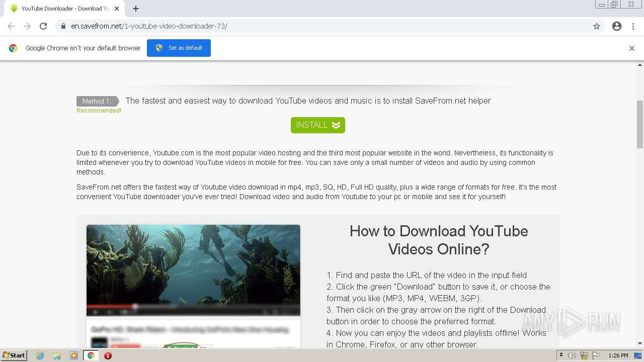Click the Chrome logo in notification bar
This screenshot has height=362, width=644.
pyautogui.click(x=13, y=48)
